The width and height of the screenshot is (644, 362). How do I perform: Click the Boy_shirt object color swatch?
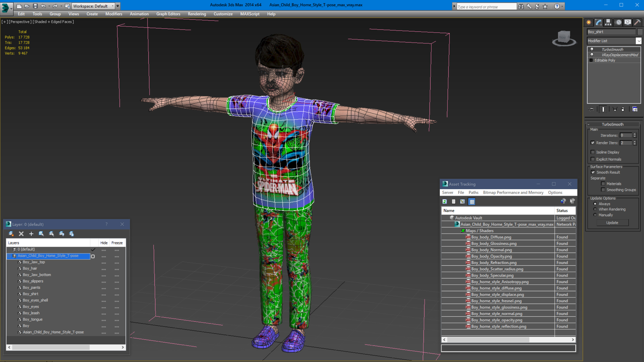point(640,32)
